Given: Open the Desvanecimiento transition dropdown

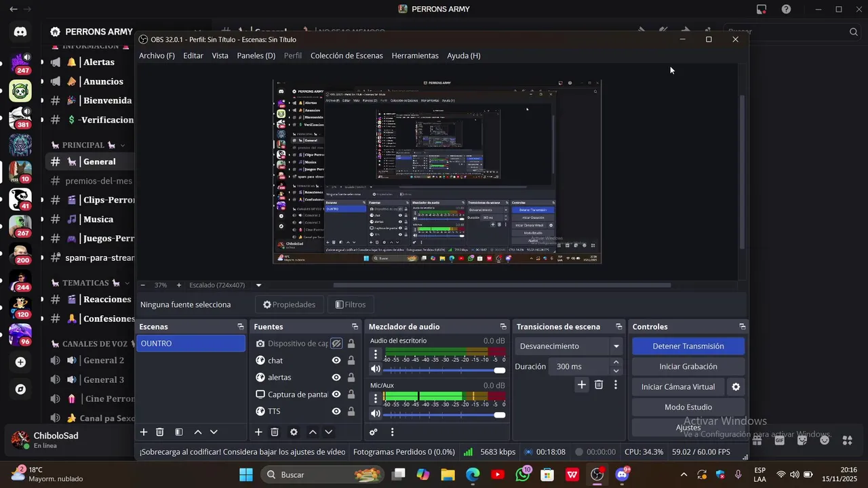Looking at the screenshot, I should (x=568, y=346).
